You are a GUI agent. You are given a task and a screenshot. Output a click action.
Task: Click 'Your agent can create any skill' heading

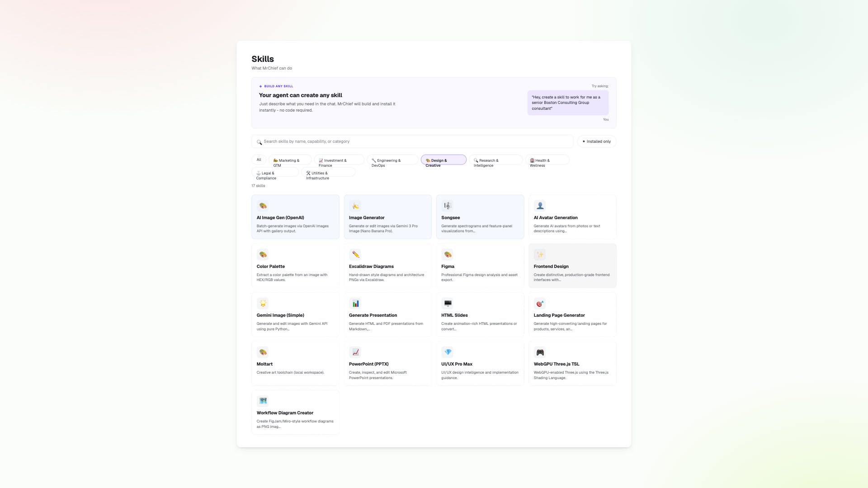click(x=301, y=95)
